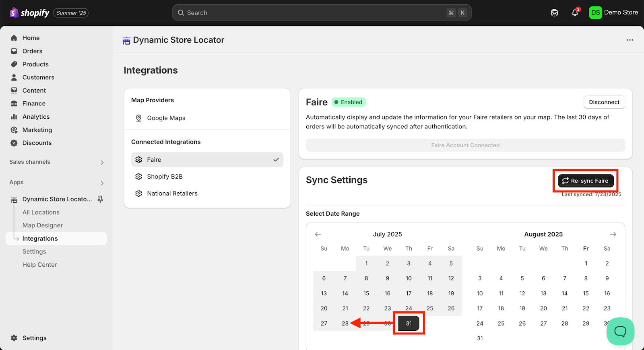Click the Settings gear at sidebar bottom
The image size is (644, 350).
point(14,338)
